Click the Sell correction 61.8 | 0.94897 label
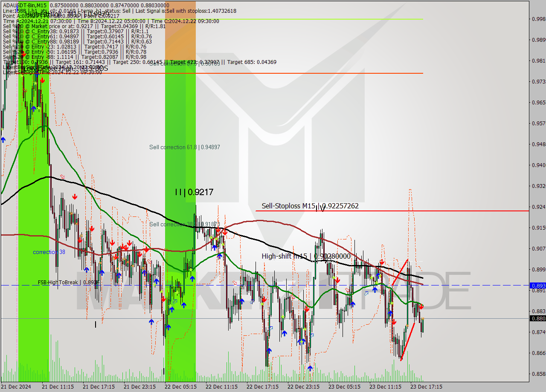 pyautogui.click(x=185, y=147)
